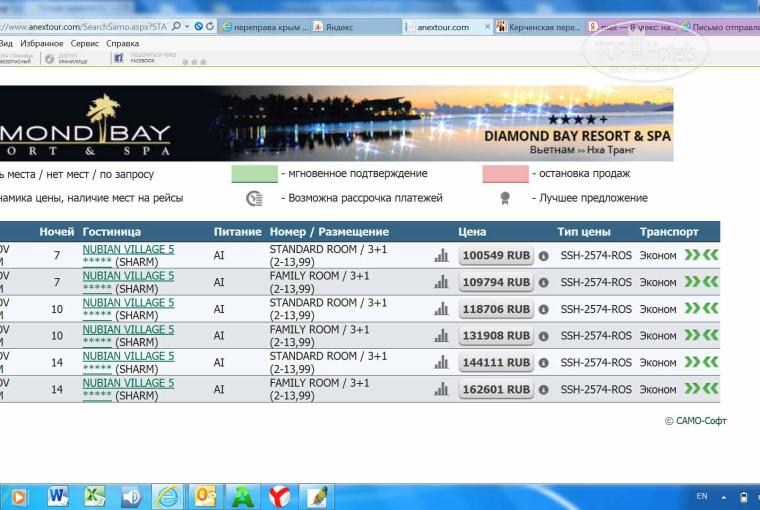
Task: Click green flight arrows in 118706 RUB row
Action: tap(701, 308)
